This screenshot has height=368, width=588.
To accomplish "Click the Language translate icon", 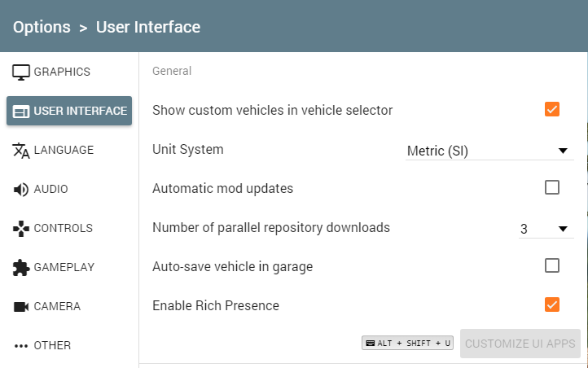I will [x=21, y=150].
